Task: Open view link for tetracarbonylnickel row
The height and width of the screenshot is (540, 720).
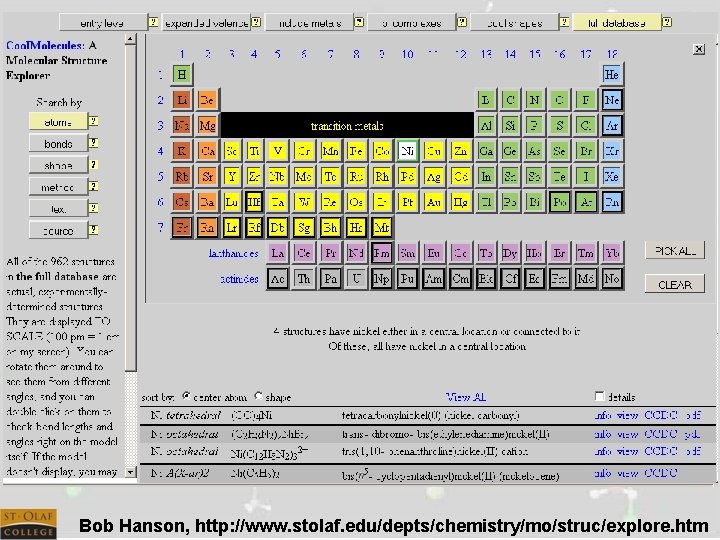Action: click(x=627, y=415)
